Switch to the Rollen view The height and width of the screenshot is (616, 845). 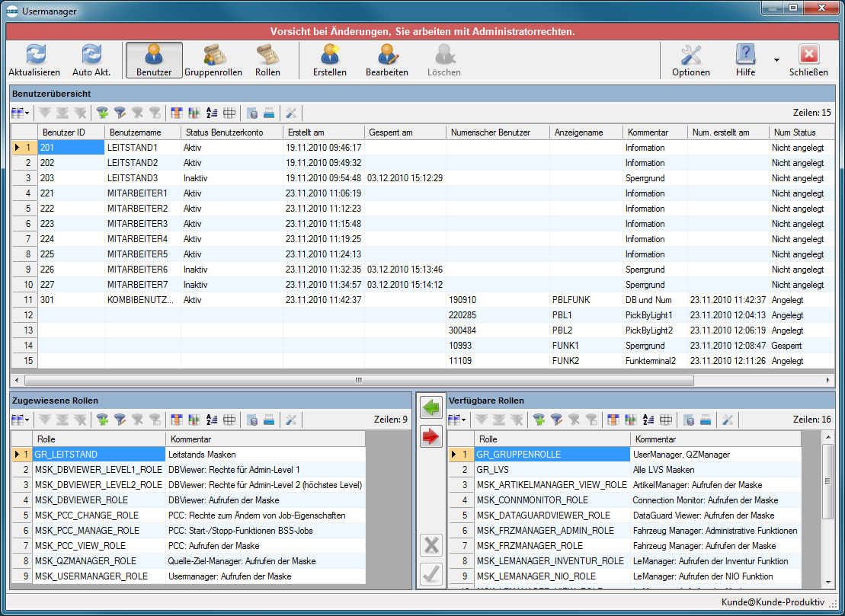[x=268, y=60]
